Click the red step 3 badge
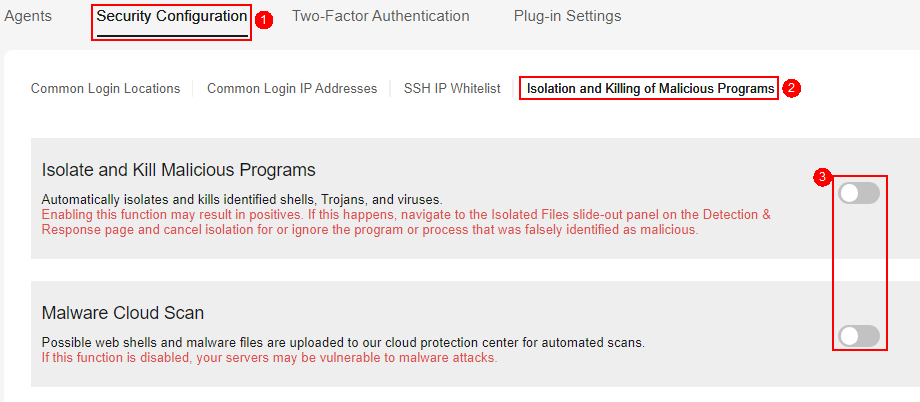Image resolution: width=920 pixels, height=402 pixels. tap(823, 176)
